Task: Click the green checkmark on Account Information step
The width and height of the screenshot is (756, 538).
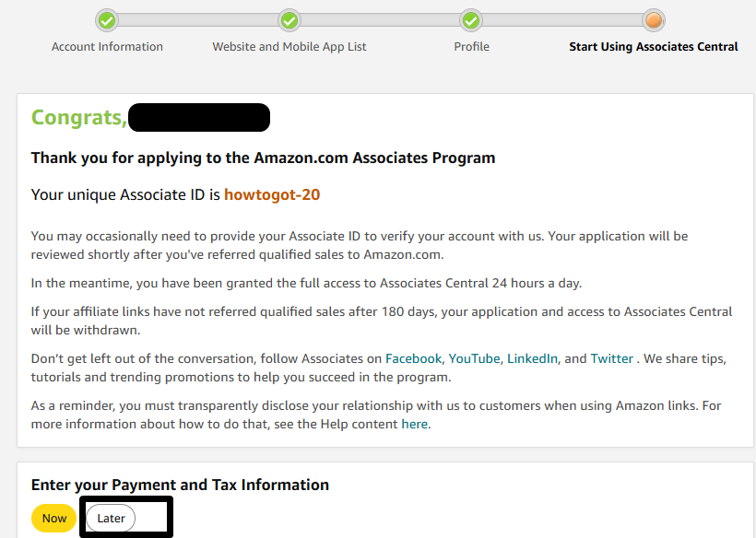Action: click(x=107, y=20)
